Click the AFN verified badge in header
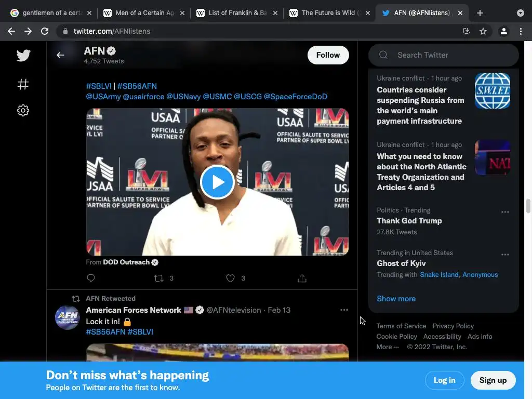Viewport: 532px width, 399px height. pyautogui.click(x=111, y=51)
